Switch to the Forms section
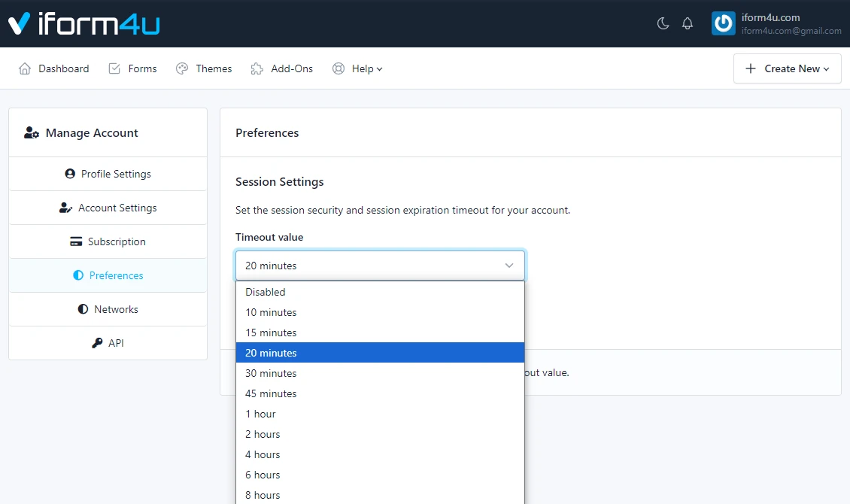Screen dimensions: 850x504 [x=132, y=68]
